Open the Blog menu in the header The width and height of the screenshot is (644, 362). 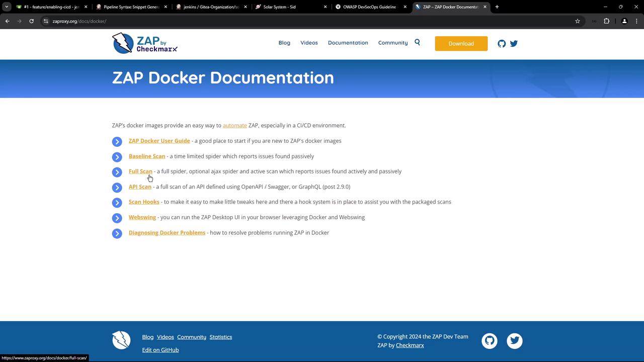pyautogui.click(x=284, y=43)
